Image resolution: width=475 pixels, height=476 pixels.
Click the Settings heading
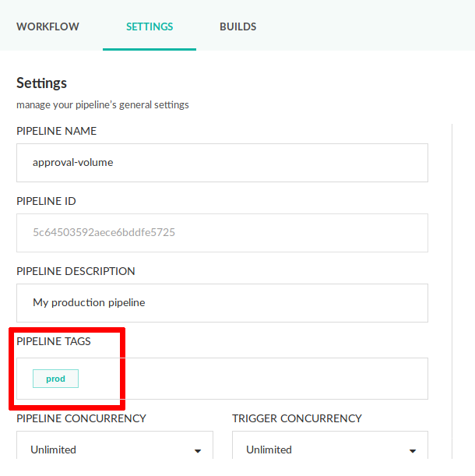point(42,83)
